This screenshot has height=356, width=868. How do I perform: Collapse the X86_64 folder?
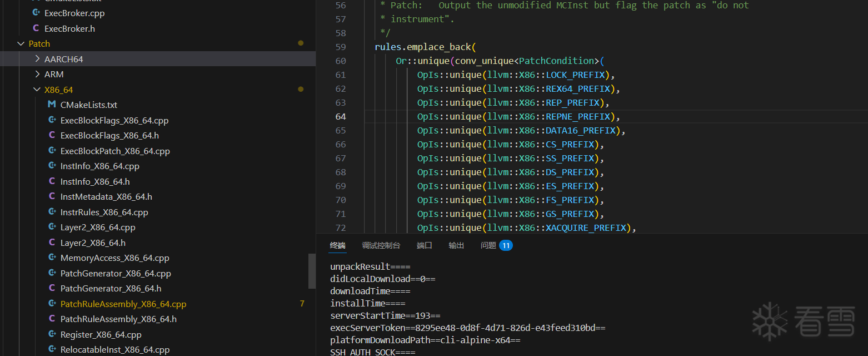[37, 90]
